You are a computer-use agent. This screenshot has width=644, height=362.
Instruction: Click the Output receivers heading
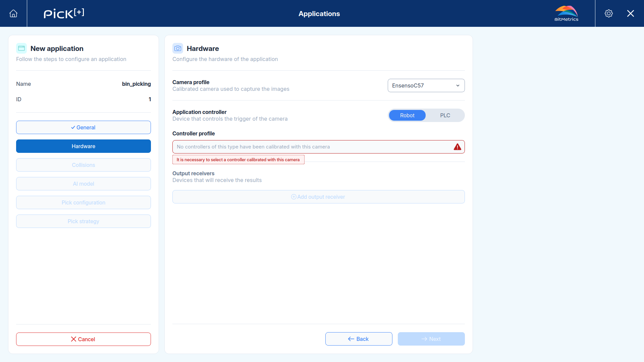pos(193,173)
